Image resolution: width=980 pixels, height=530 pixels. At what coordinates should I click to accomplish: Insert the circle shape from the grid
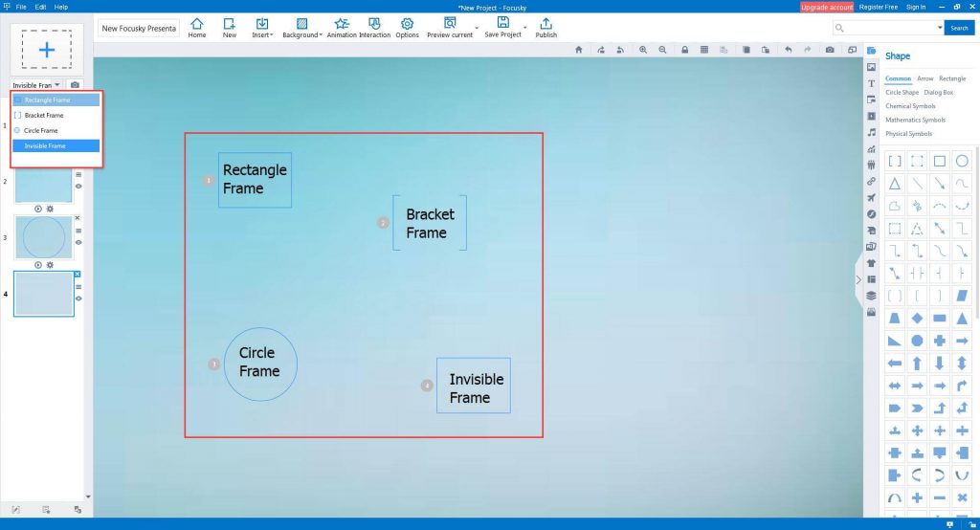coord(962,161)
